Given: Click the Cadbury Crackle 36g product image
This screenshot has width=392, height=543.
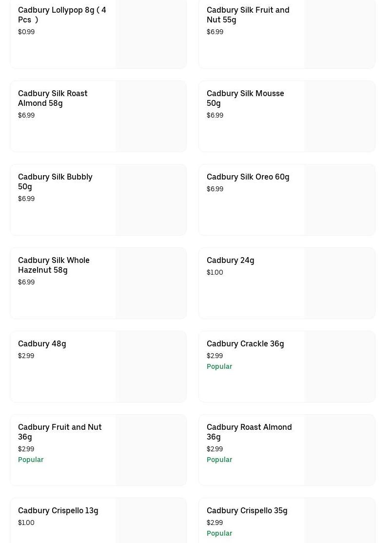Looking at the screenshot, I should point(339,367).
